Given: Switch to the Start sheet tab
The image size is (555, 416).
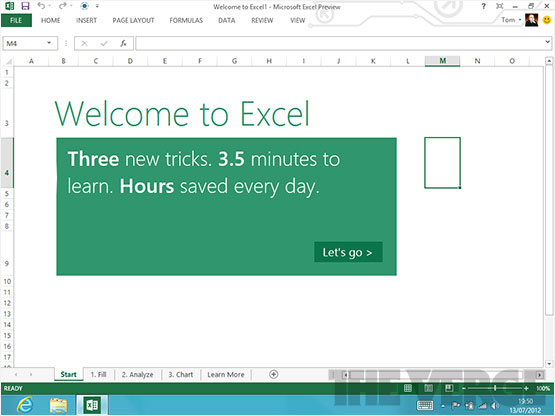Looking at the screenshot, I should pos(68,375).
